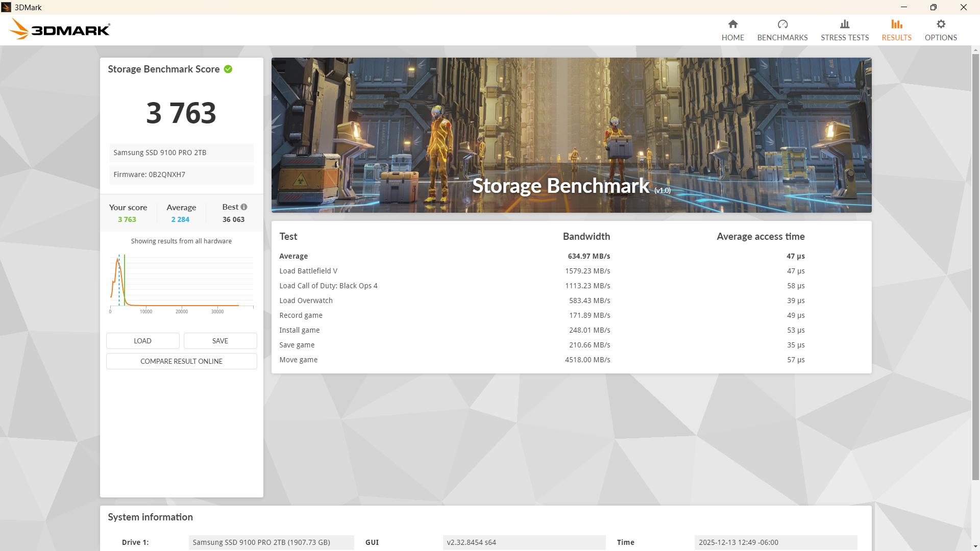Screen dimensions: 980x551
Task: Minimize the 3DMark window
Action: coord(904,7)
